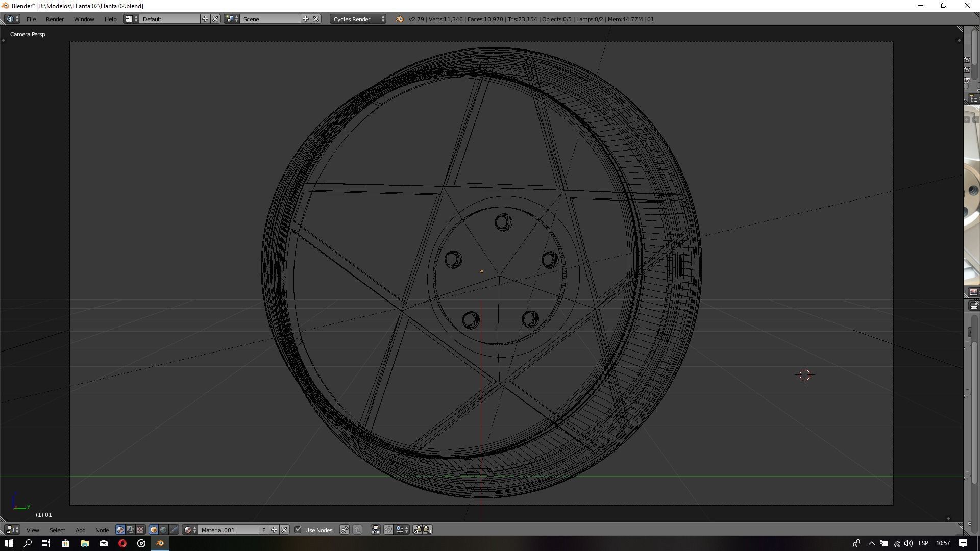The height and width of the screenshot is (551, 980).
Task: Open the screen layout browse dropdown
Action: pos(131,19)
